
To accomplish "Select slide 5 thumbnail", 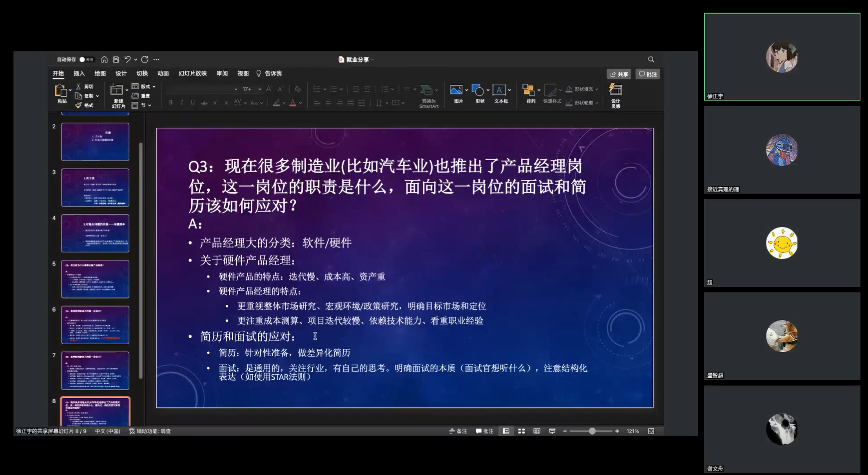I will point(95,279).
